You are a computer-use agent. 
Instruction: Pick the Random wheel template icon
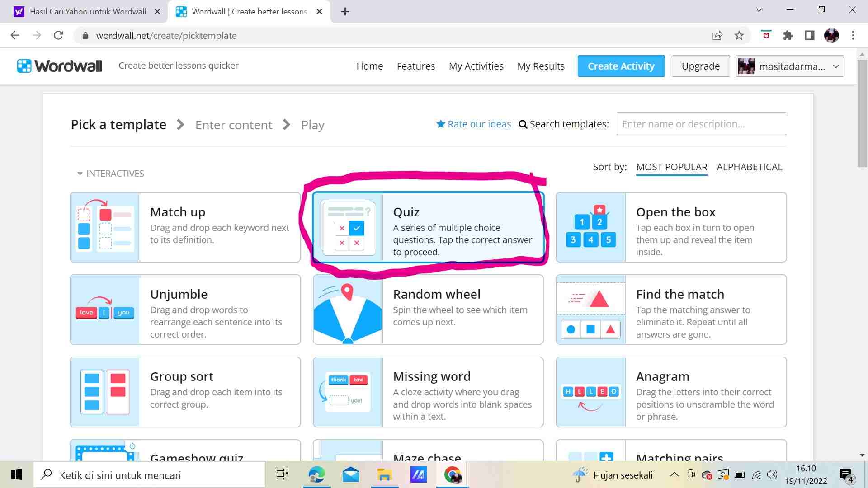point(348,310)
